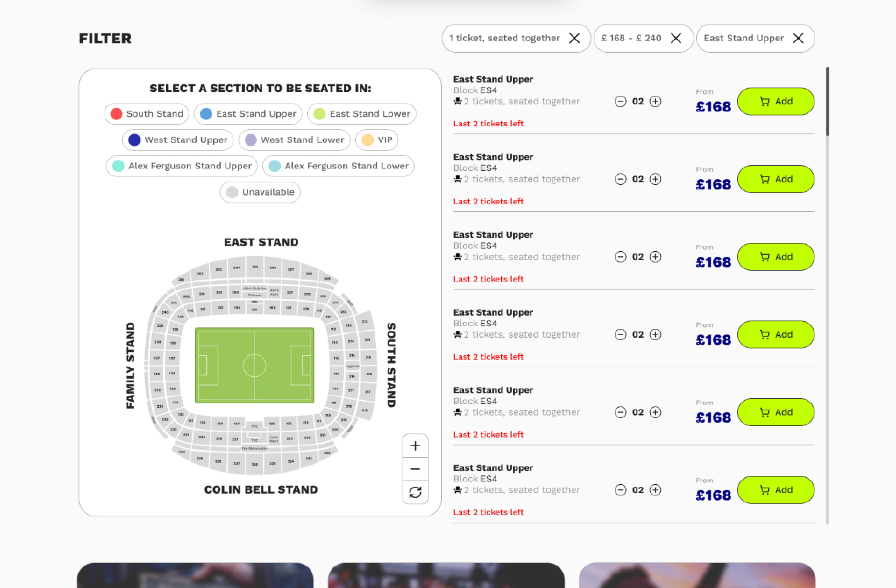Select the South Stand section filter
The width and height of the screenshot is (896, 588).
[x=146, y=114]
